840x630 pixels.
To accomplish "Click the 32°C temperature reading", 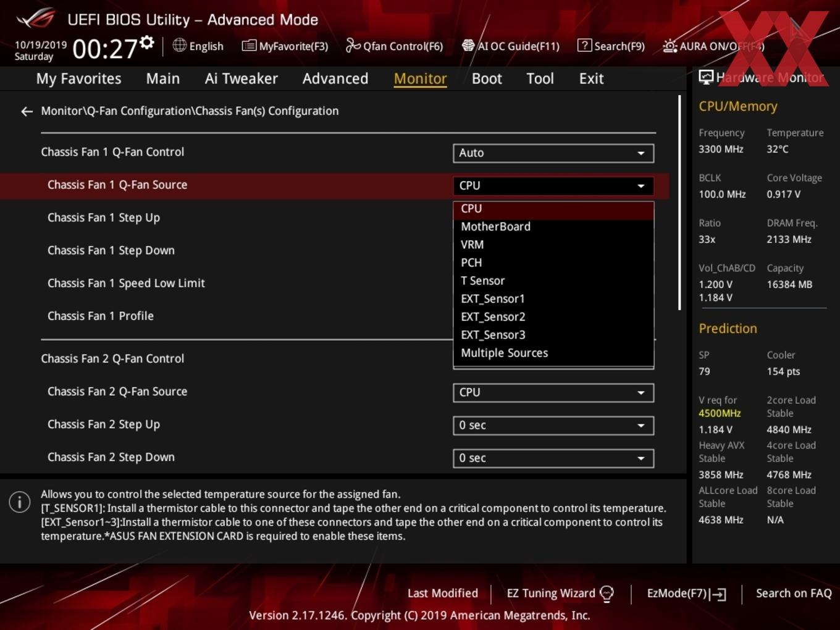I will (x=778, y=149).
